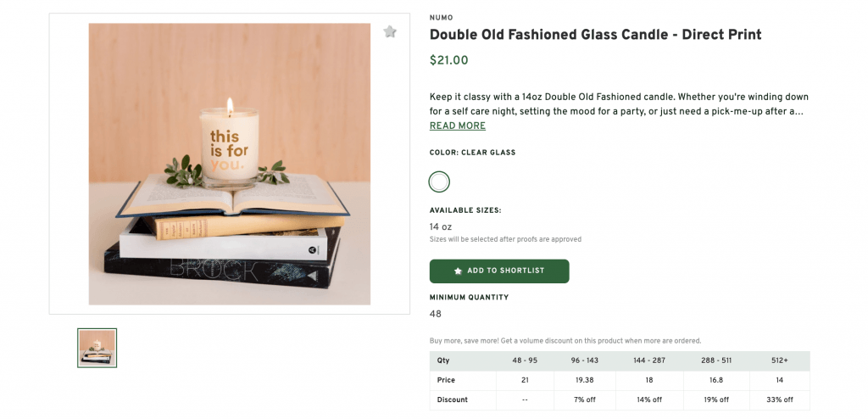Viewport: 868px width, 419px height.
Task: Select the 48 - 95 quantity tier
Action: click(x=525, y=360)
